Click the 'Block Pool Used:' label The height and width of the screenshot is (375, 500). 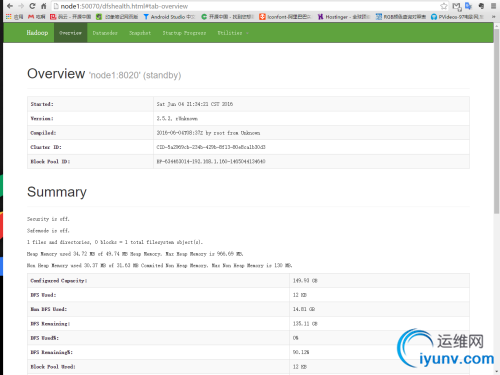point(53,367)
